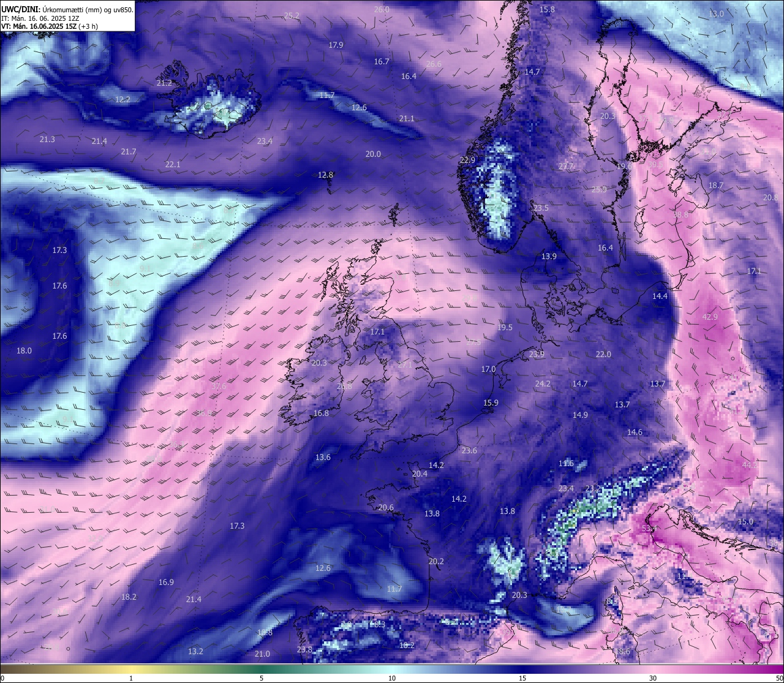Click the 13.9 value label

(x=549, y=256)
